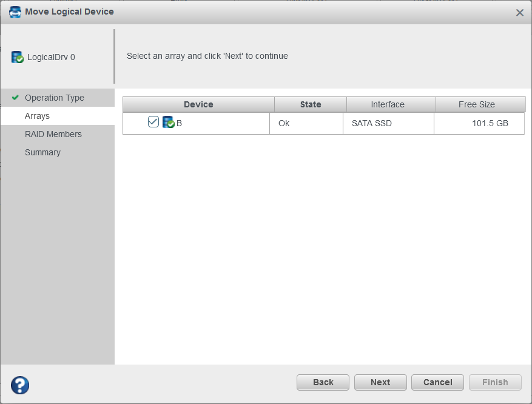This screenshot has height=404, width=532.
Task: Click the Back button
Action: pos(322,382)
